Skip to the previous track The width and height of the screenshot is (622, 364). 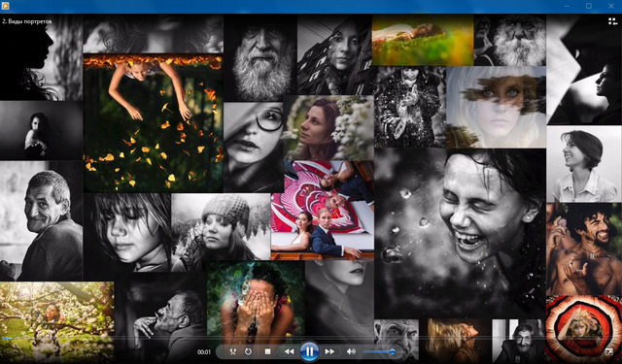290,351
